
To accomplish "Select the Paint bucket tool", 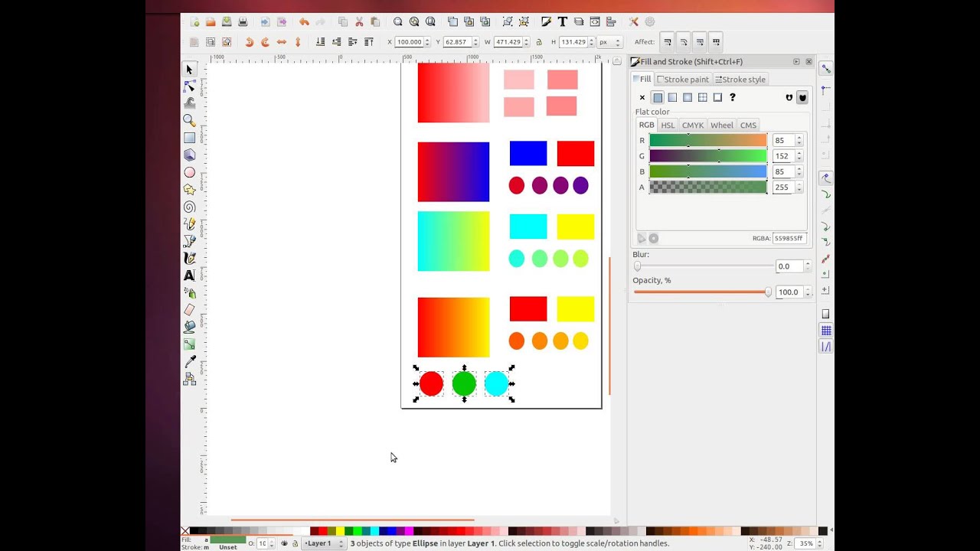I will coord(189,327).
